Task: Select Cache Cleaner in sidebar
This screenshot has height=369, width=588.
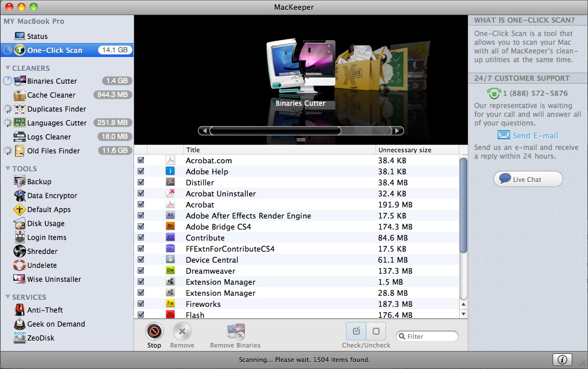Action: click(x=51, y=95)
